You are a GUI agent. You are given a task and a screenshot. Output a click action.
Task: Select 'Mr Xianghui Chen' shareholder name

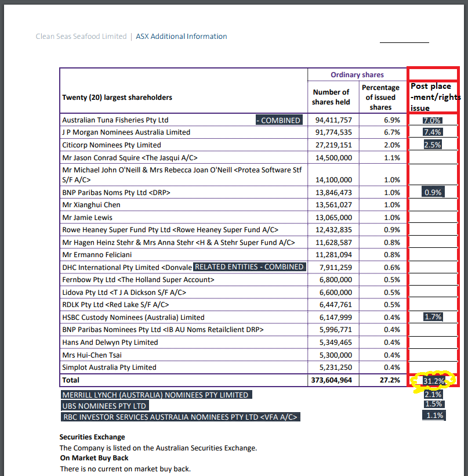91,205
